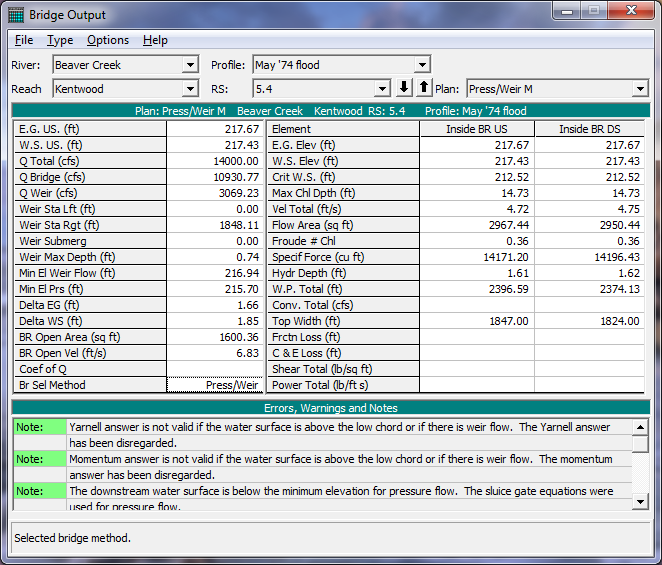The height and width of the screenshot is (565, 662).
Task: Click the Bridge Output title bar icon
Action: click(x=16, y=15)
